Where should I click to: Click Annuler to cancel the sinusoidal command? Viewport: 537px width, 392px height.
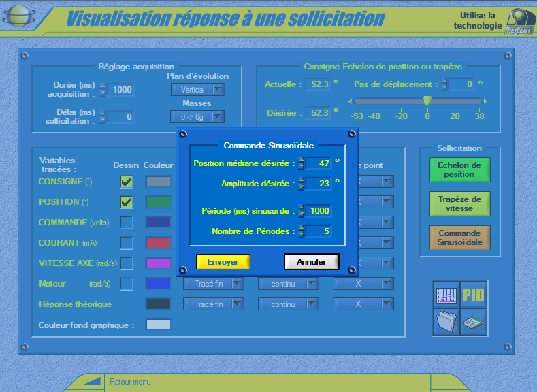(x=311, y=262)
